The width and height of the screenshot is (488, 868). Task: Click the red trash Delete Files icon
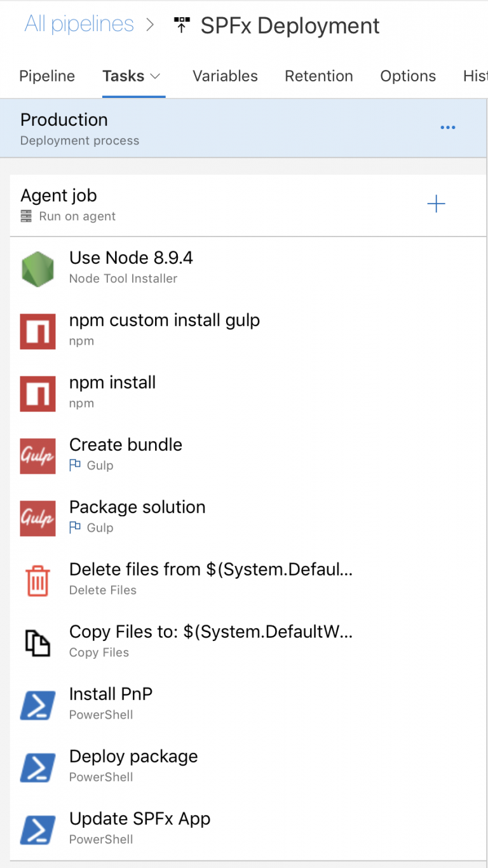(37, 580)
